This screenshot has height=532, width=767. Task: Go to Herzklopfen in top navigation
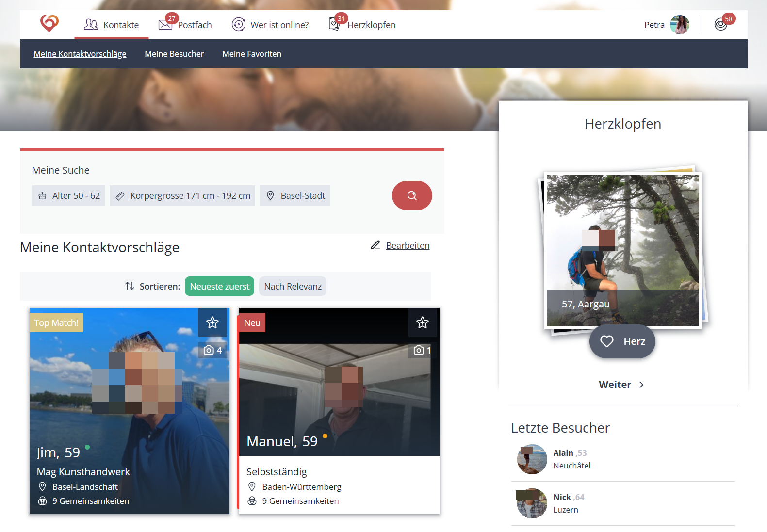coord(372,25)
